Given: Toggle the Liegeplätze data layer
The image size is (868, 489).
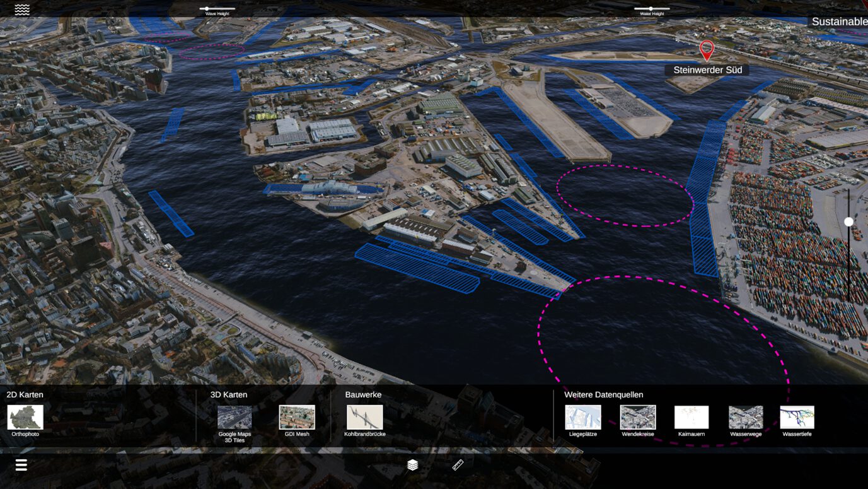Looking at the screenshot, I should (x=583, y=417).
